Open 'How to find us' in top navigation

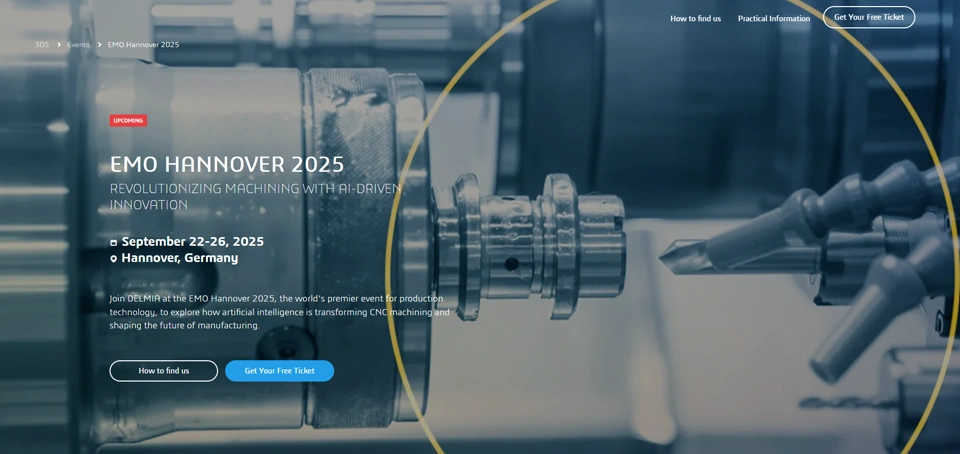(x=695, y=18)
